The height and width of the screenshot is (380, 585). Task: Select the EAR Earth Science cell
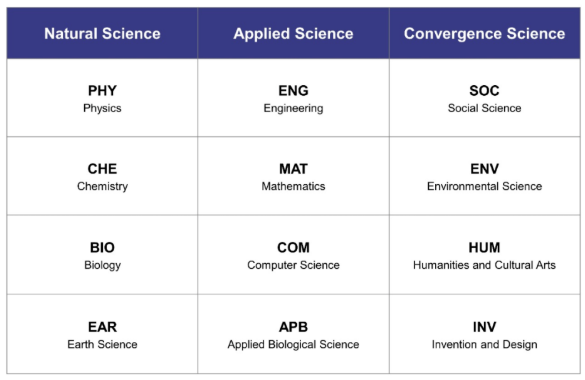pos(102,334)
